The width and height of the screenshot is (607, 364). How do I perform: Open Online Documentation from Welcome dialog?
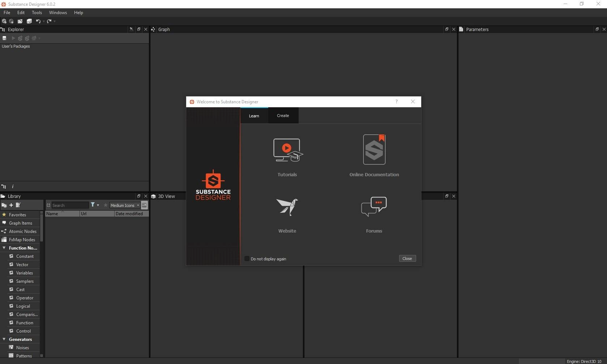[374, 156]
